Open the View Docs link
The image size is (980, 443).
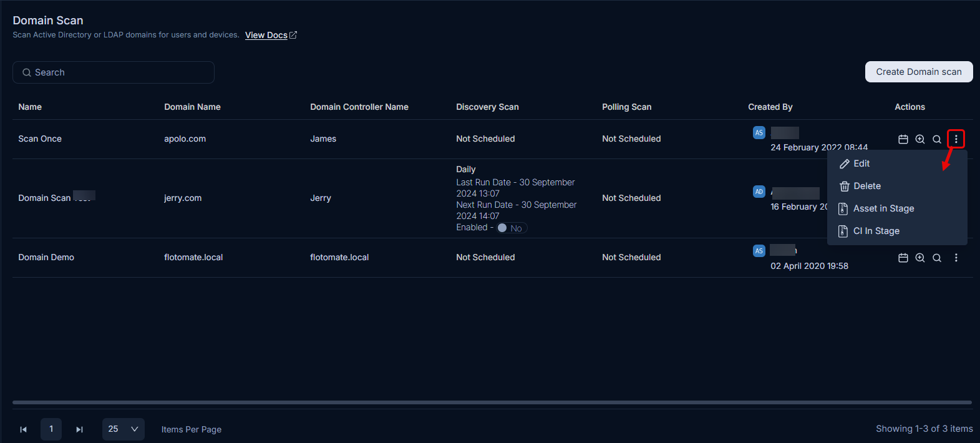tap(266, 35)
